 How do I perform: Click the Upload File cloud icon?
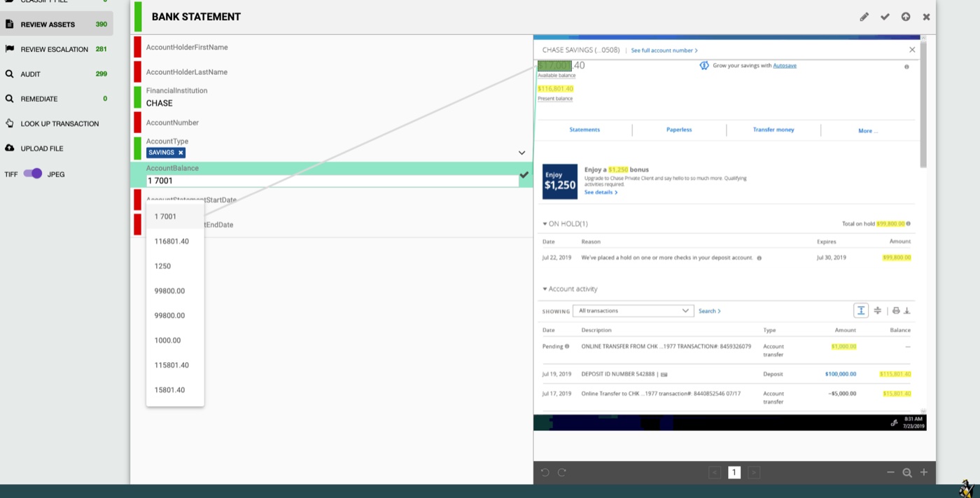click(x=9, y=148)
